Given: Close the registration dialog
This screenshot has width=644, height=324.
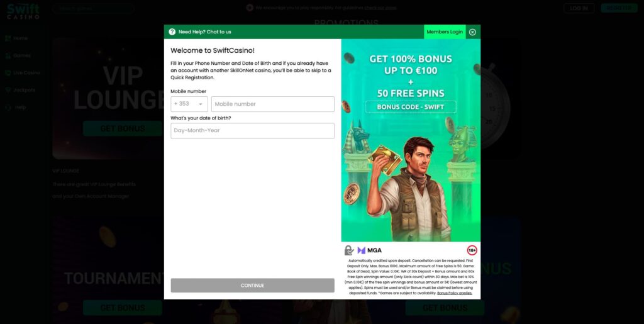Looking at the screenshot, I should point(472,32).
